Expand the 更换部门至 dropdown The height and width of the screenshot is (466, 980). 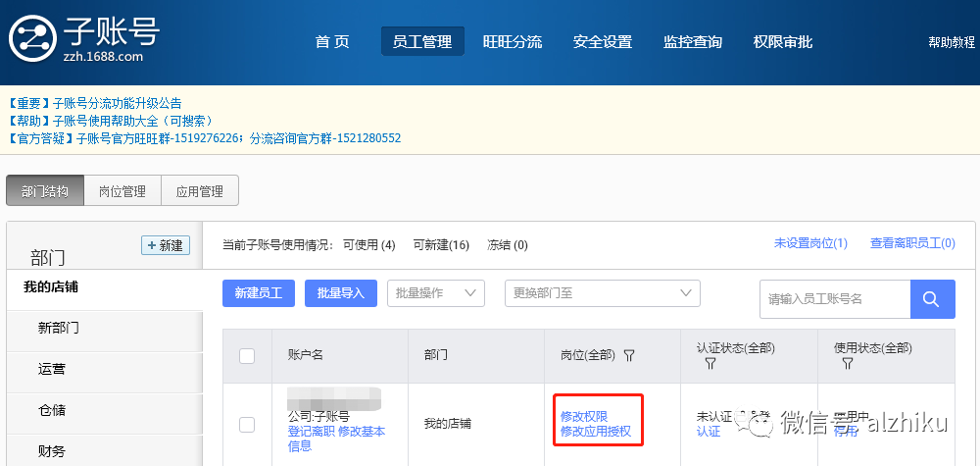coord(603,293)
